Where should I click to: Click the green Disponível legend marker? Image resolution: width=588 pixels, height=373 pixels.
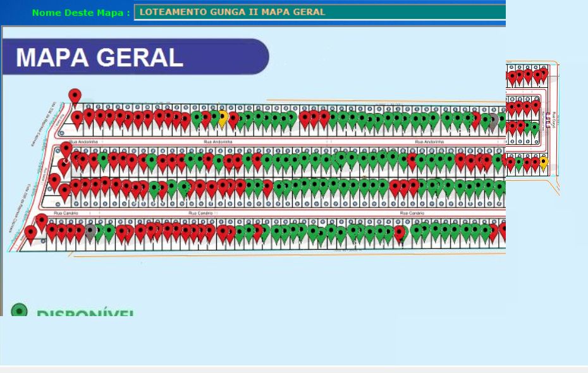(x=20, y=311)
